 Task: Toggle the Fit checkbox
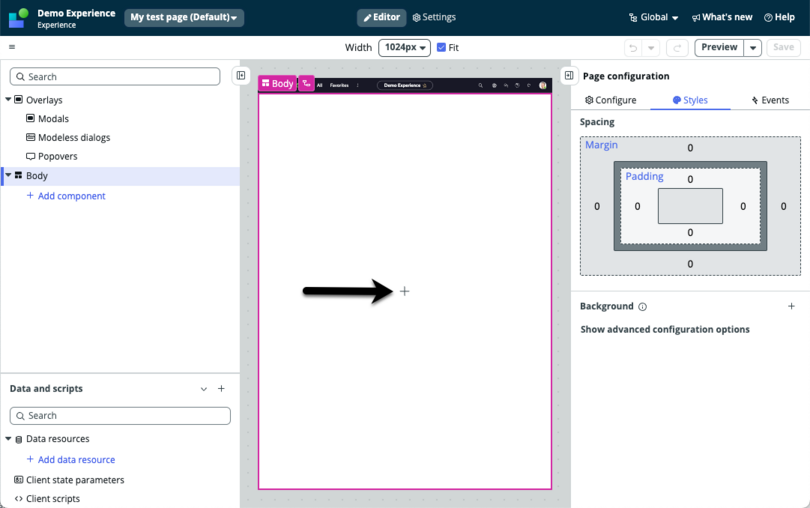[x=441, y=47]
